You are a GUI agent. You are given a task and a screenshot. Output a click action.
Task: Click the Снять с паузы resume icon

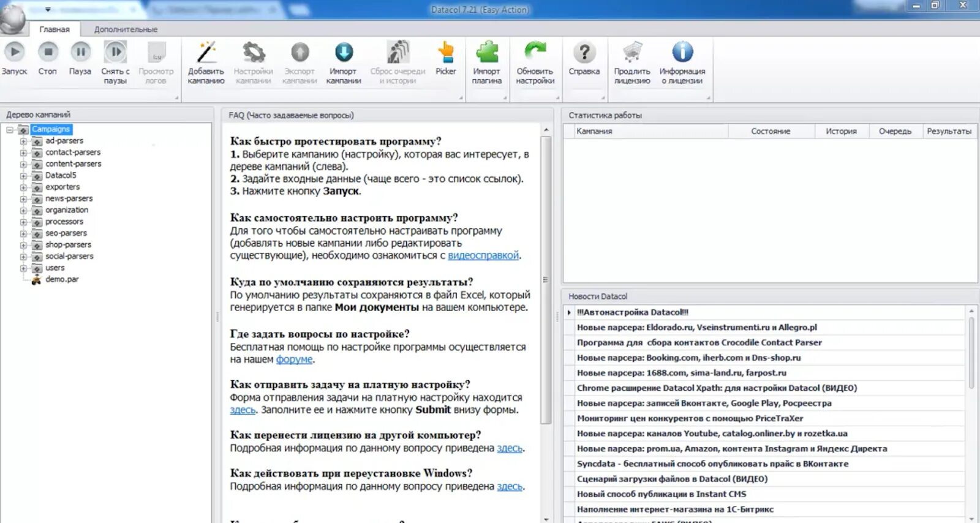115,52
